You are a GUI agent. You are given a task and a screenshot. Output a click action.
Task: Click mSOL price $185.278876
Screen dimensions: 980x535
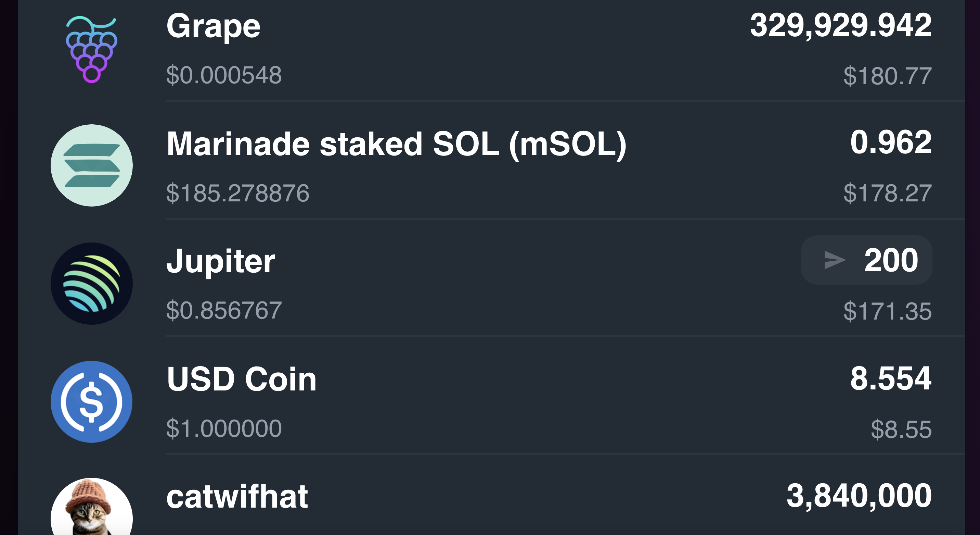coord(238,193)
